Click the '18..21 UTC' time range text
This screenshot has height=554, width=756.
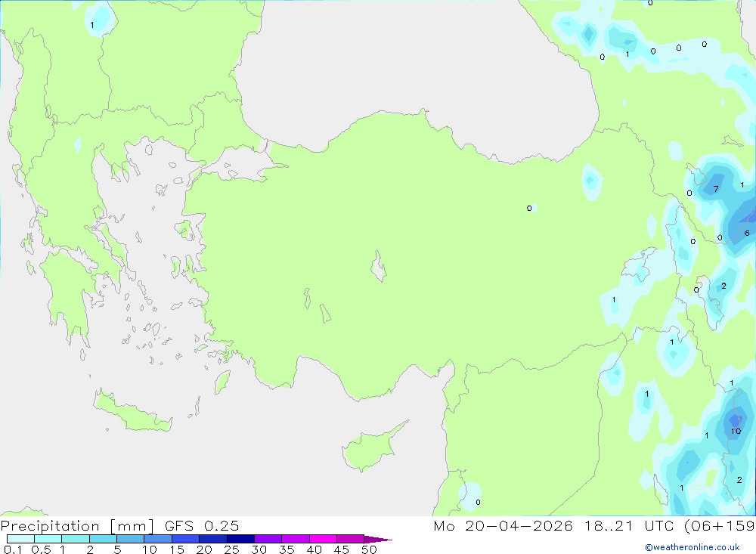(x=629, y=526)
